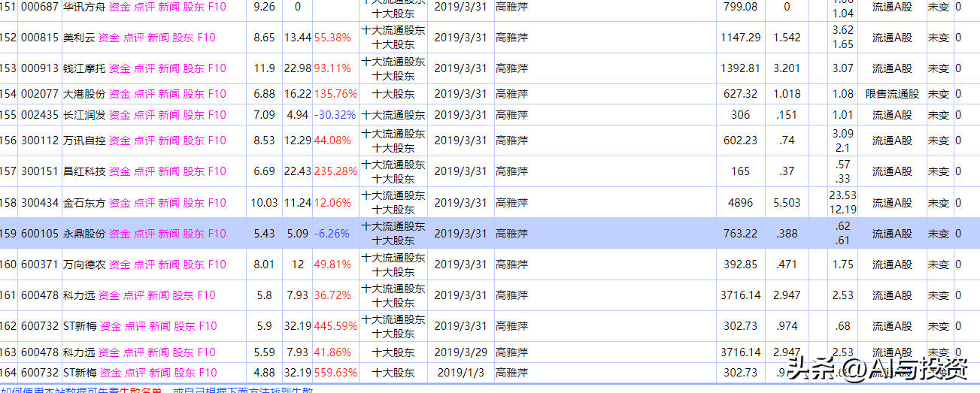The height and width of the screenshot is (393, 980).
Task: Click percentage value 445.59%
Action: coord(335,326)
